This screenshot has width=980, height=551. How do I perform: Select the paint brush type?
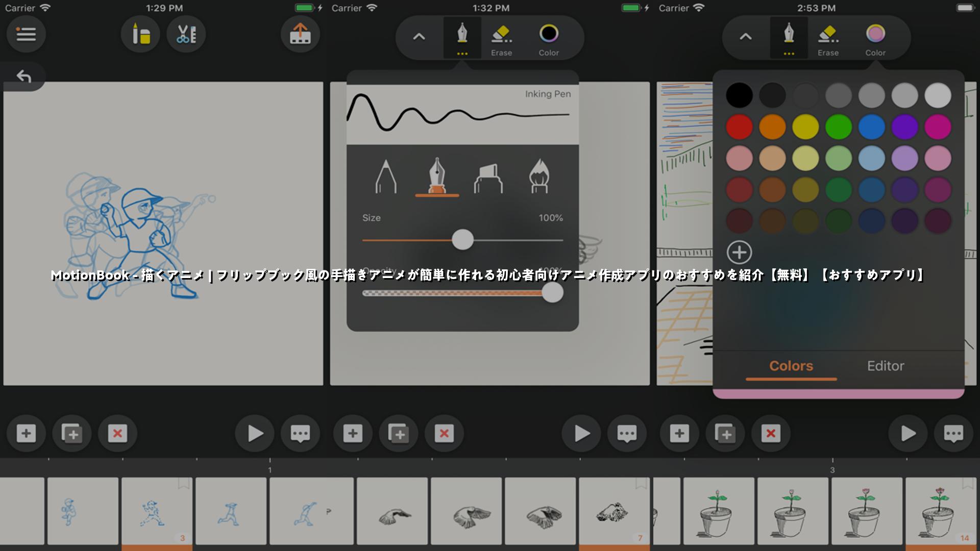(540, 177)
